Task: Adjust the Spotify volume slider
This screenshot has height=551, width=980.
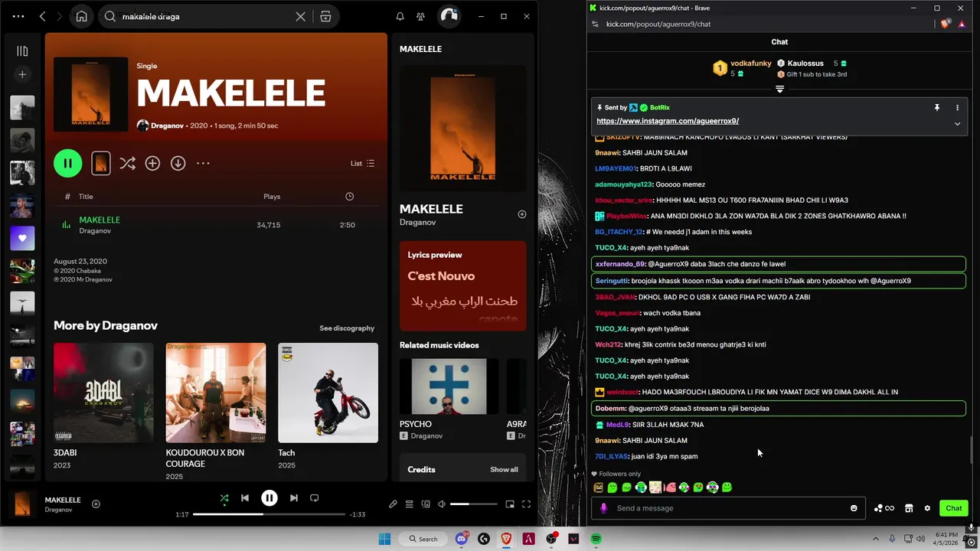Action: [473, 504]
